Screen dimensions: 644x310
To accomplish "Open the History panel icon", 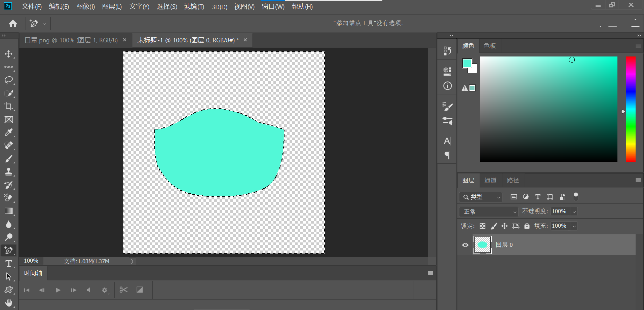I will [447, 51].
